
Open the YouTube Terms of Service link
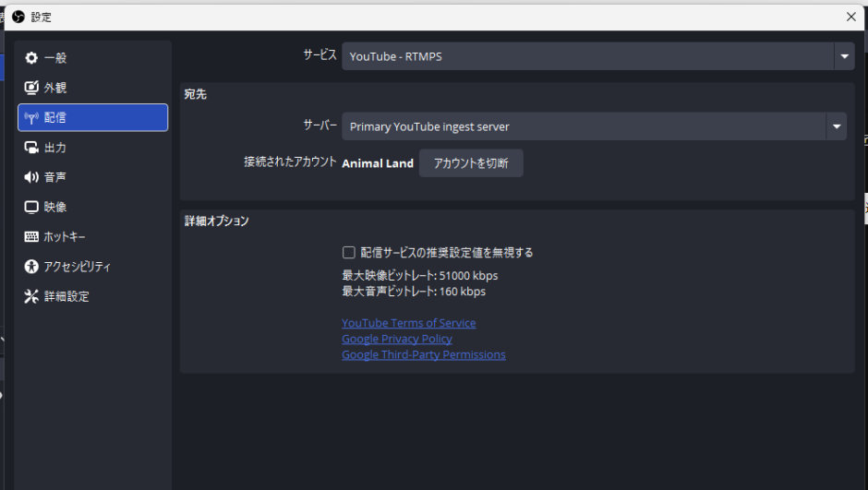click(408, 323)
